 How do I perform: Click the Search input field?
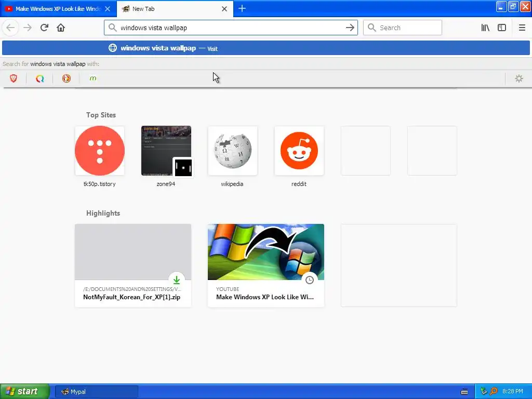pyautogui.click(x=403, y=28)
